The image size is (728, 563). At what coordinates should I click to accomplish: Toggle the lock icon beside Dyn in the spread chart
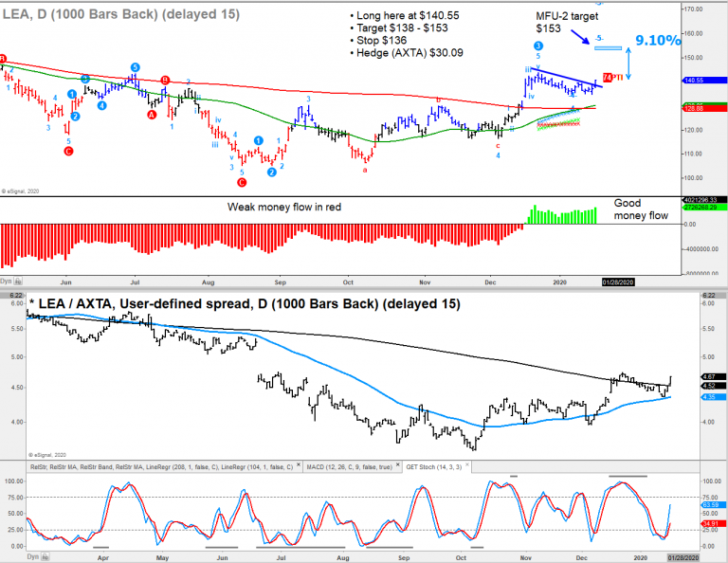point(45,556)
